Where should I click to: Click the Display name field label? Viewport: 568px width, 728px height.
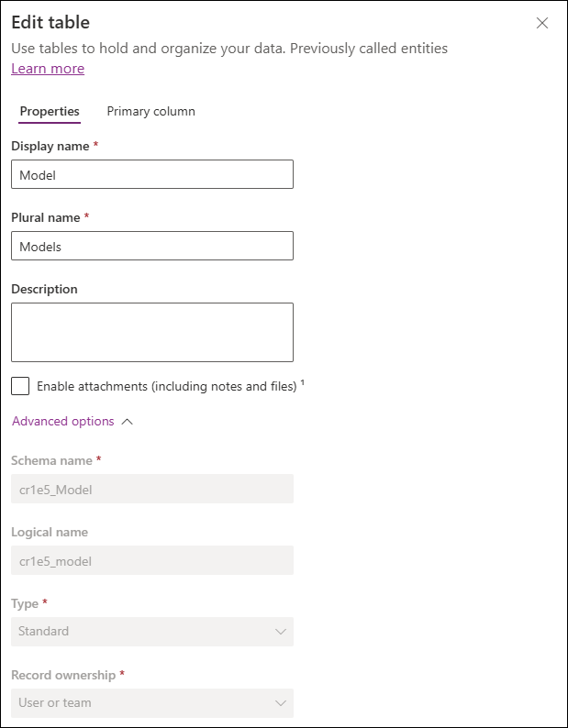tap(50, 146)
